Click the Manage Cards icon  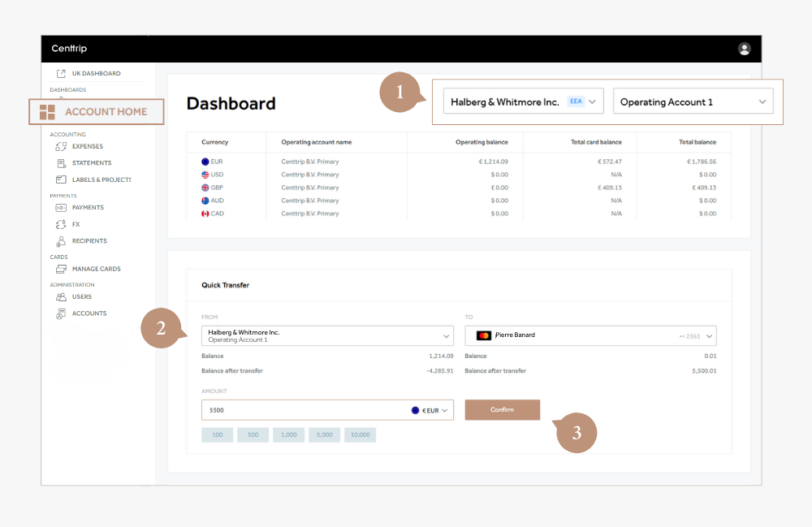(x=61, y=270)
